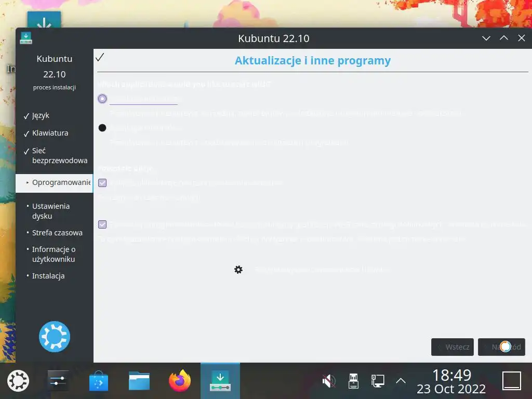The image size is (532, 399).
Task: Open System Settings from the taskbar
Action: coord(58,381)
